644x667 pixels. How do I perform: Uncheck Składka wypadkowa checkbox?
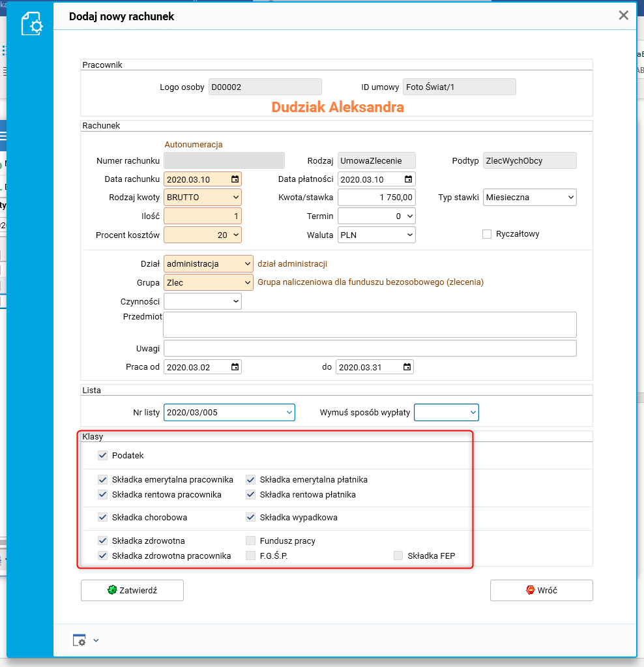(x=250, y=517)
